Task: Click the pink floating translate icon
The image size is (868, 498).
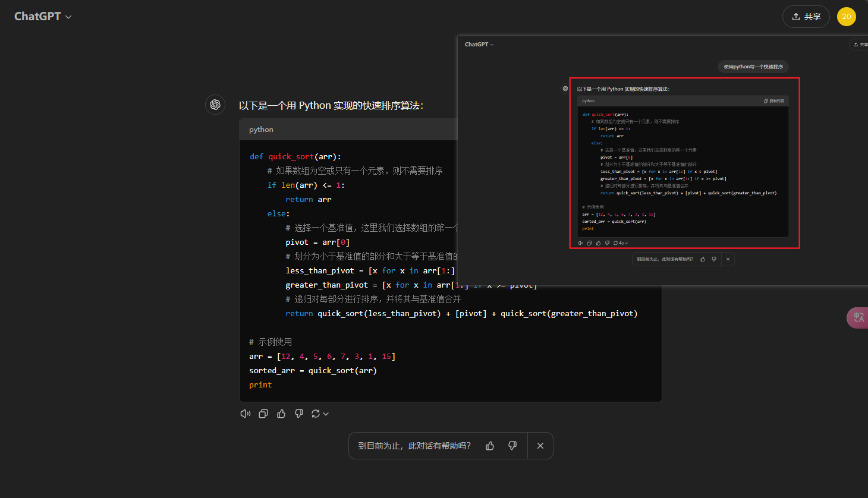Action: (x=858, y=318)
